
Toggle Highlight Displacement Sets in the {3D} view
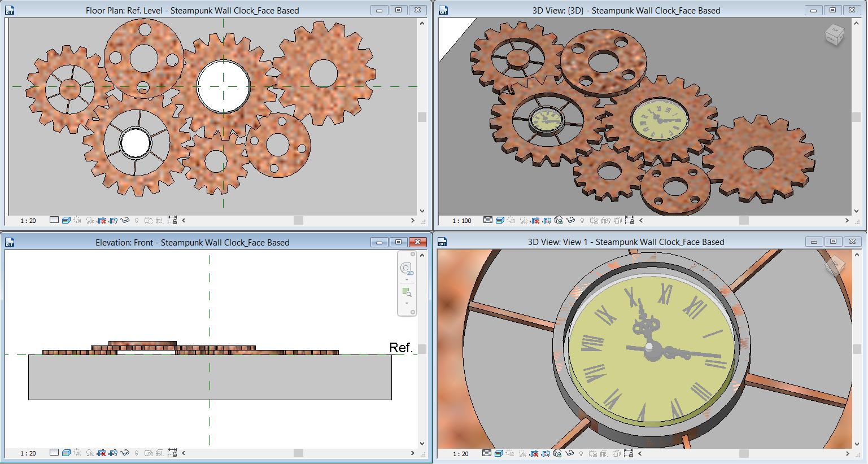pyautogui.click(x=617, y=221)
